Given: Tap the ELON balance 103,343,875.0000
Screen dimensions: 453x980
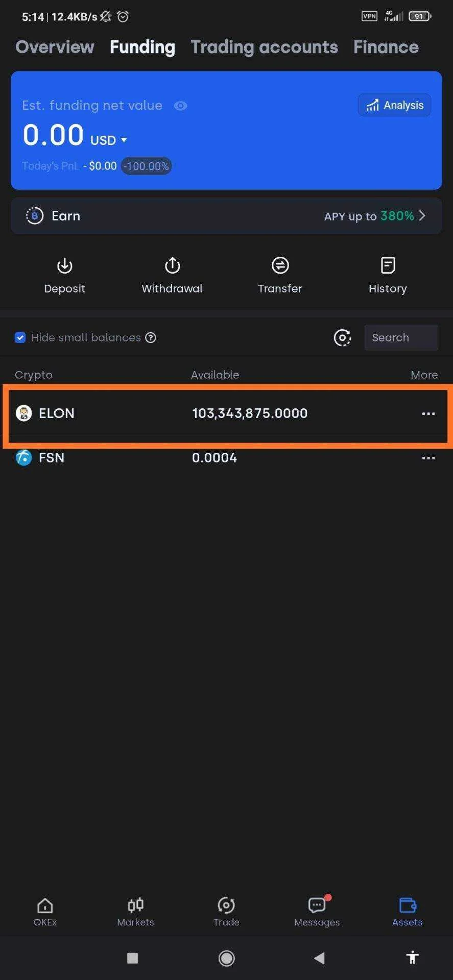Looking at the screenshot, I should pyautogui.click(x=250, y=413).
